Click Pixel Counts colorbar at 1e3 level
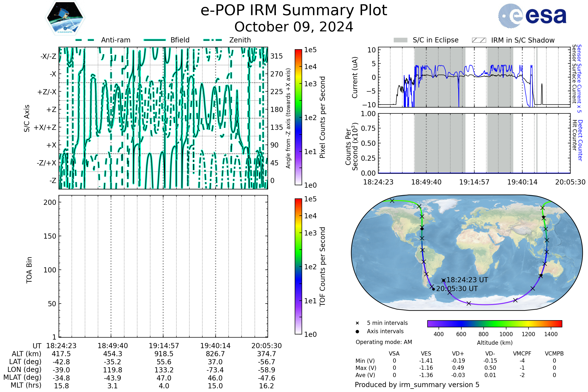588x392 pixels. click(298, 84)
